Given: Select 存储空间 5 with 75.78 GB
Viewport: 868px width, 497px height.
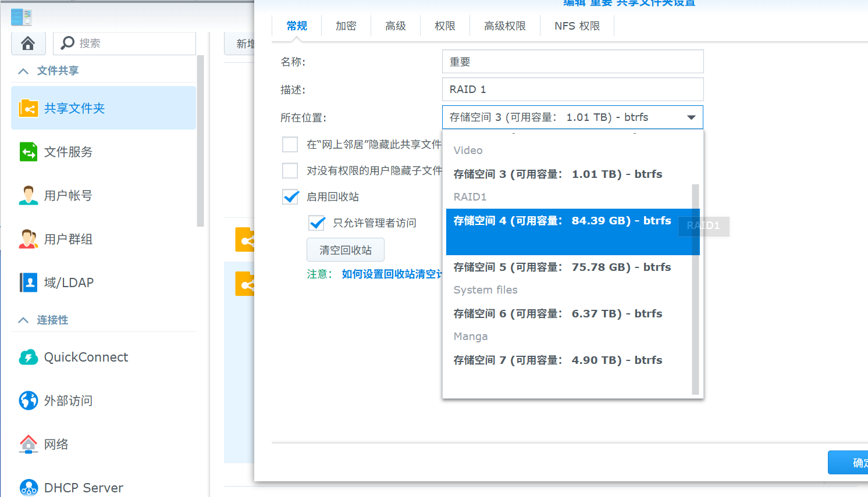Looking at the screenshot, I should click(x=562, y=267).
